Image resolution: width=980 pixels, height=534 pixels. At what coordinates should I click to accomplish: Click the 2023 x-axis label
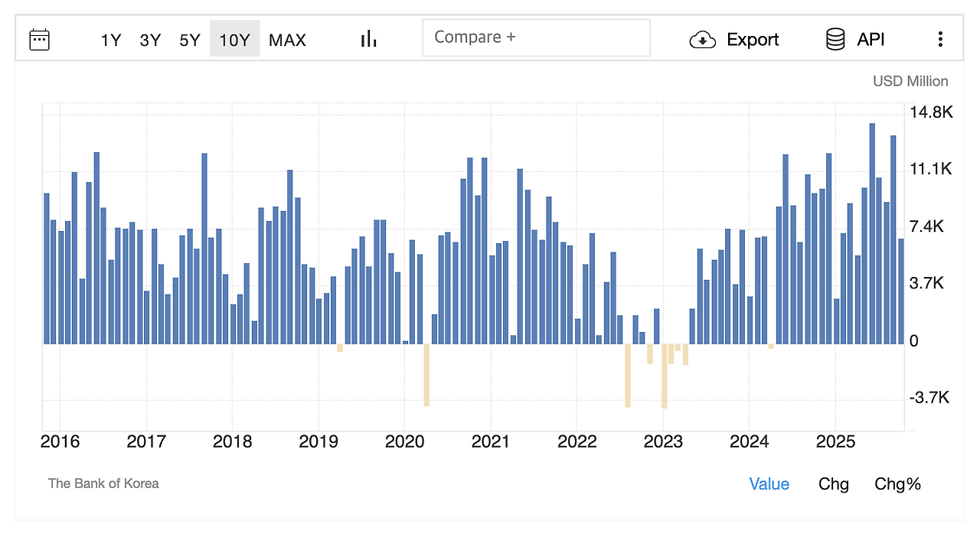point(663,441)
